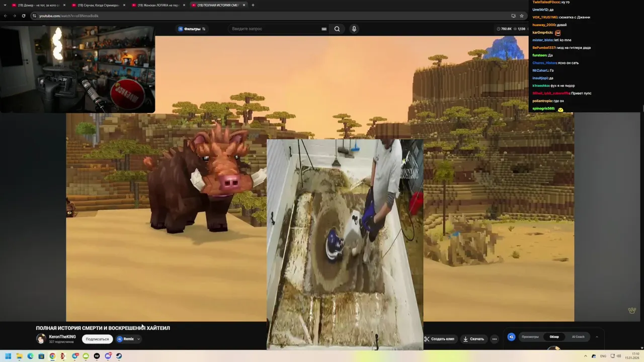The width and height of the screenshot is (644, 362).
Task: Open Windows Start menu
Action: pyautogui.click(x=8, y=356)
